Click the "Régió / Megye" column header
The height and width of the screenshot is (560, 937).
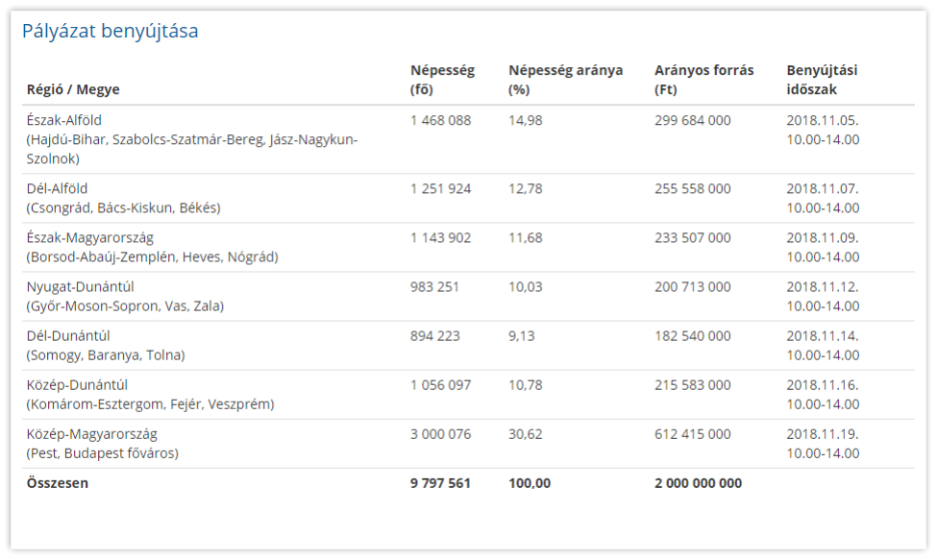(x=73, y=89)
